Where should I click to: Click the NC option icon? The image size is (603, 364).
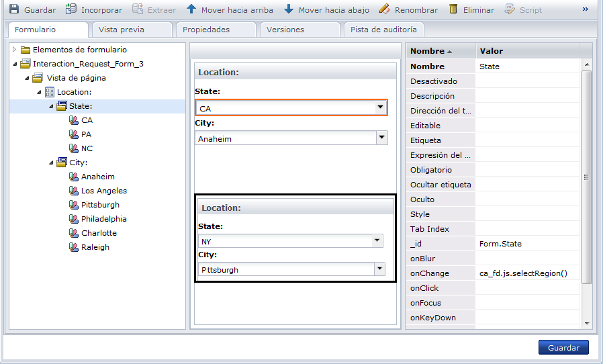tap(74, 148)
